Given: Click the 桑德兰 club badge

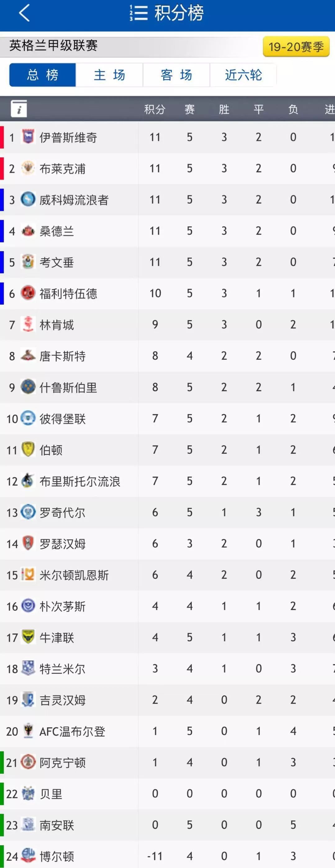Looking at the screenshot, I should tap(28, 231).
